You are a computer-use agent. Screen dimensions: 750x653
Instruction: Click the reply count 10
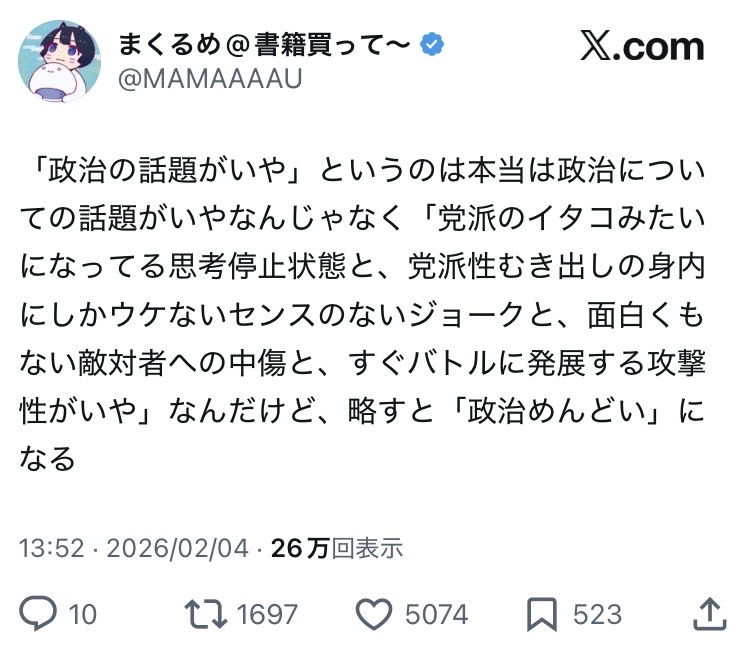83,613
